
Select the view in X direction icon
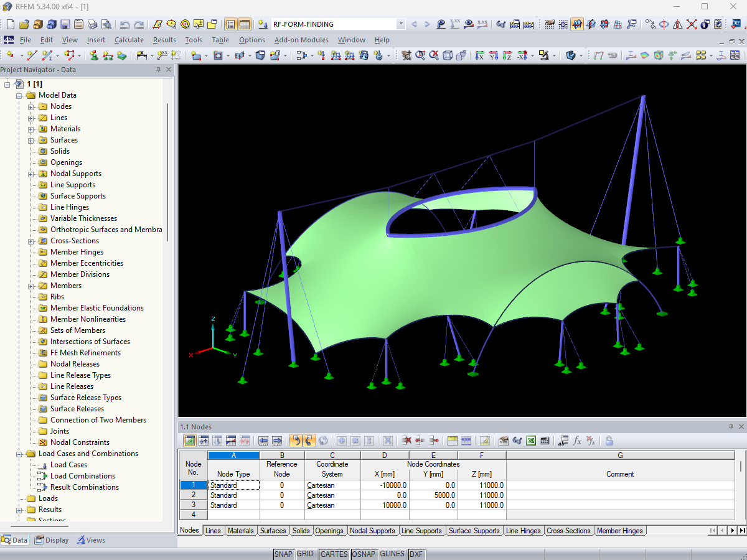[479, 55]
